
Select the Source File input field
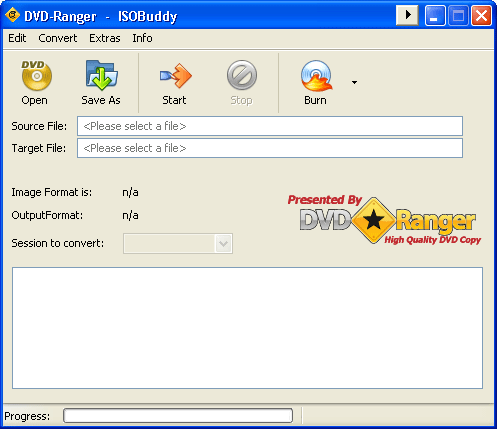(270, 126)
